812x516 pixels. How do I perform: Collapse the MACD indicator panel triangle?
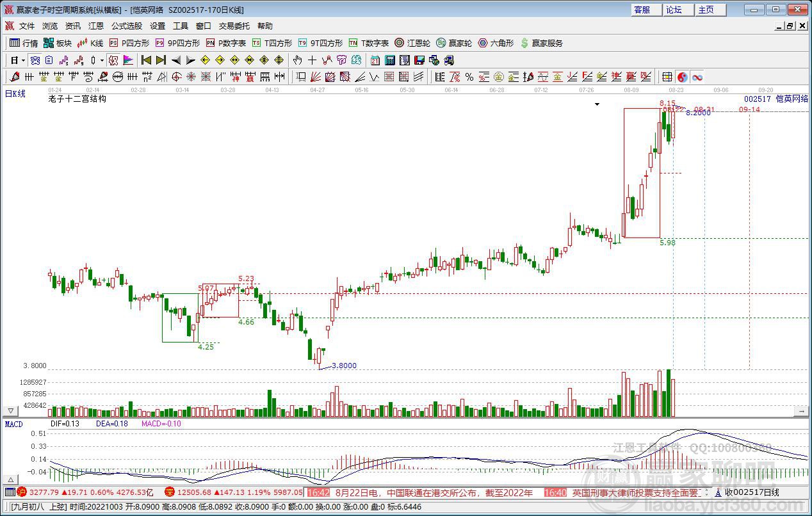coord(10,480)
